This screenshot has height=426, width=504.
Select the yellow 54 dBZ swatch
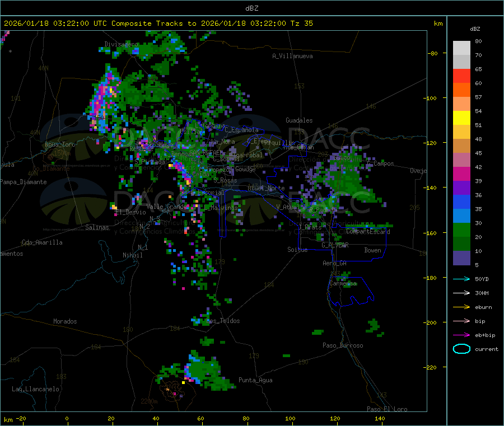[x=461, y=118]
